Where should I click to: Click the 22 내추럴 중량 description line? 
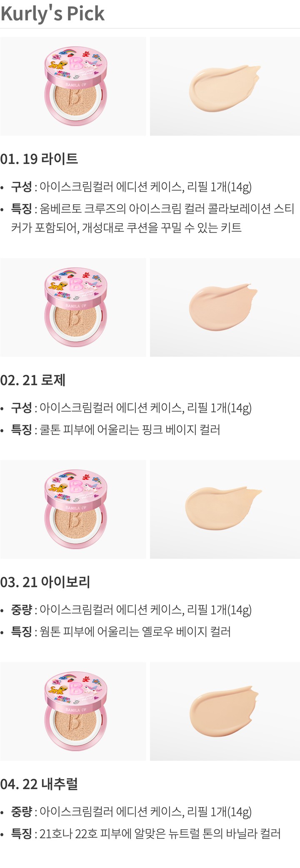pos(131,812)
